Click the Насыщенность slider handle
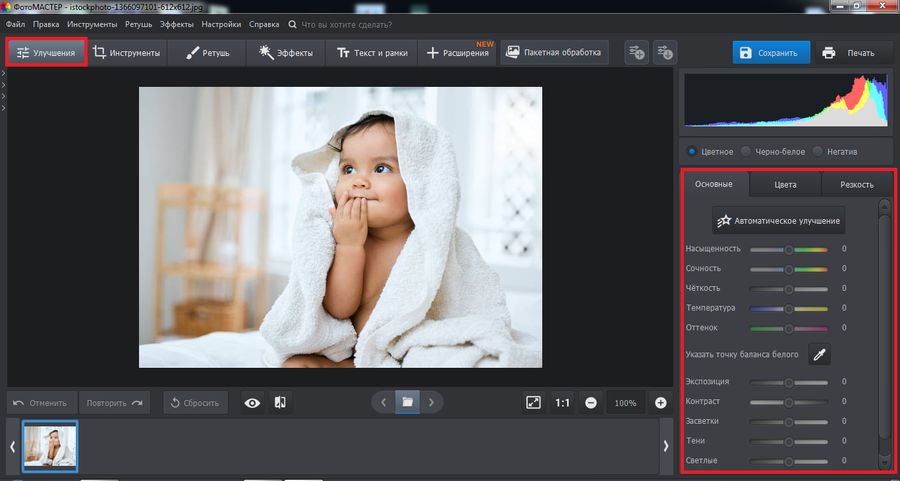Screen dimensions: 900x481 point(789,249)
